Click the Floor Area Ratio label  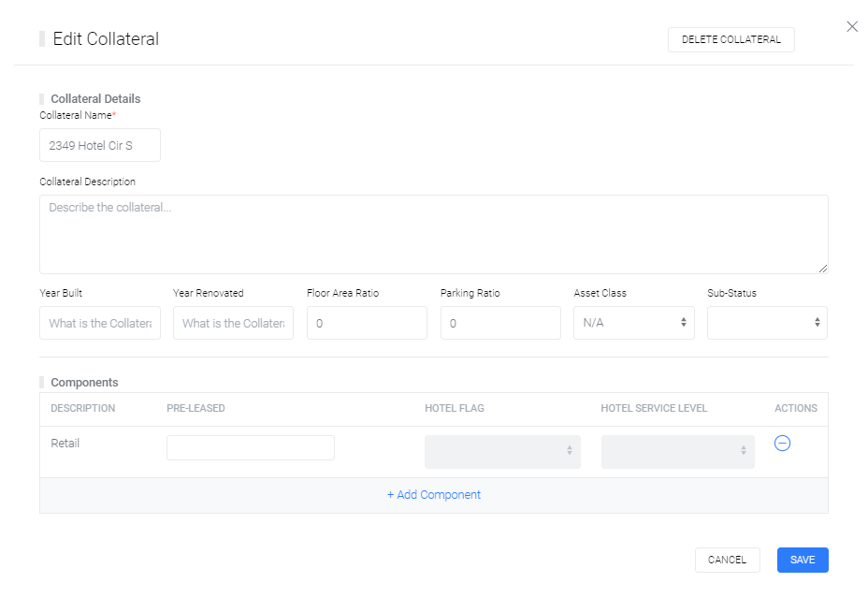pyautogui.click(x=342, y=293)
